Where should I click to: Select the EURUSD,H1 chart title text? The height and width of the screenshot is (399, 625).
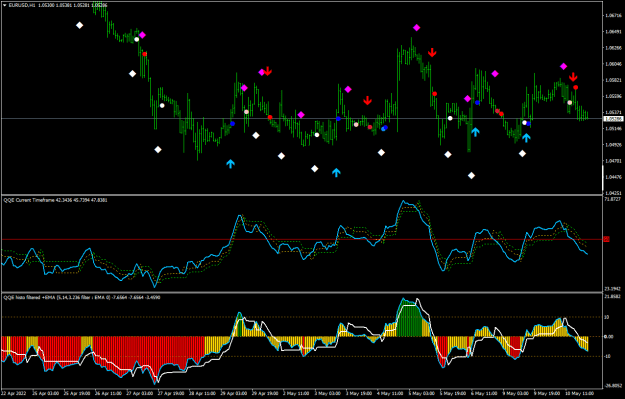[22, 5]
